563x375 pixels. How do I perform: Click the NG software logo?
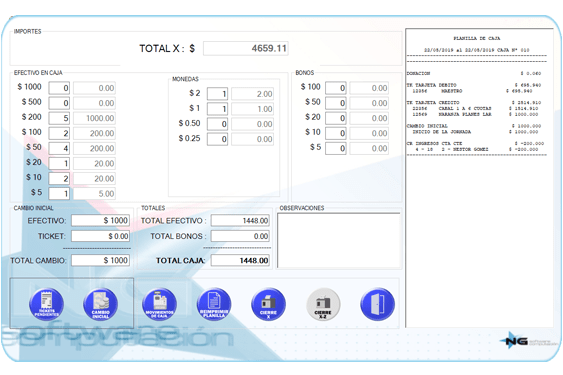click(529, 341)
